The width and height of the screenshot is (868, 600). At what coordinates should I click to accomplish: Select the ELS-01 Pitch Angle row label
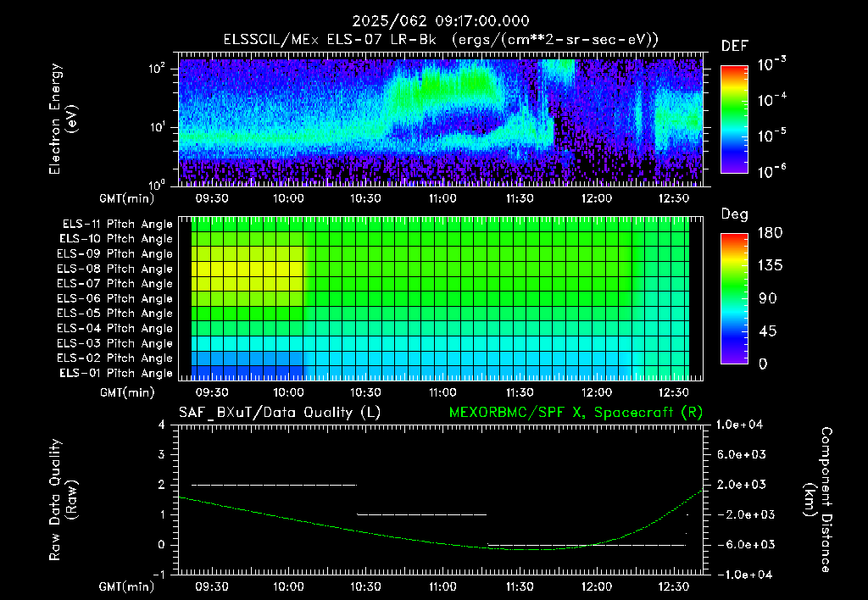coord(116,373)
